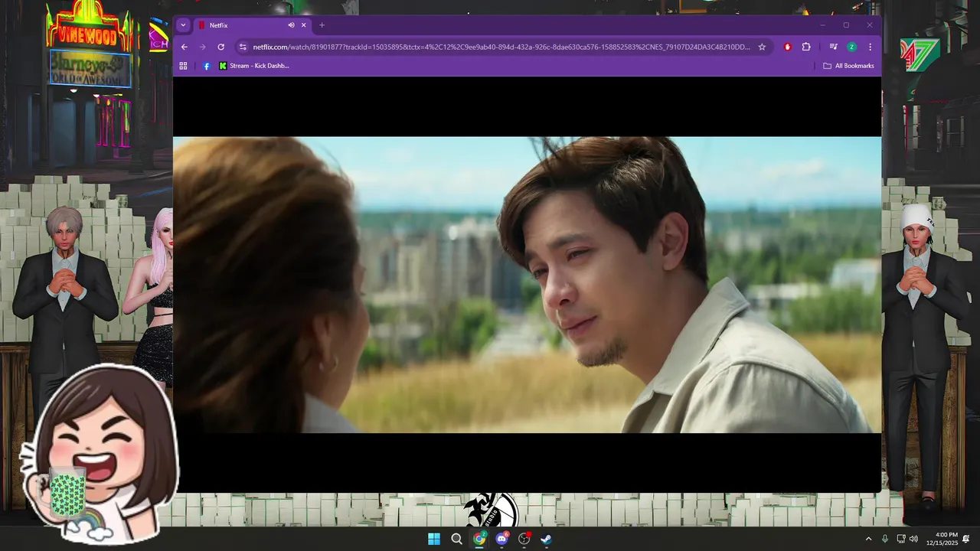Open Steam from the taskbar
The image size is (980, 551).
(x=546, y=539)
